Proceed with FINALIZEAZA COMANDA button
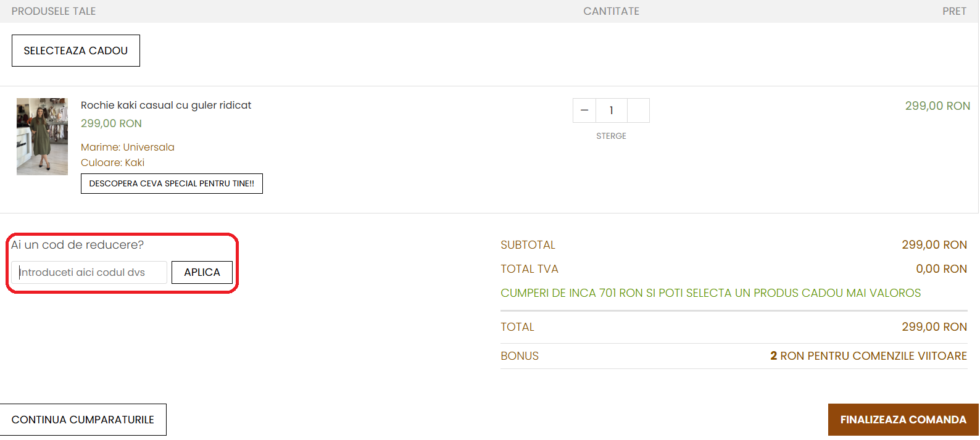Screen dimensions: 980x440 (x=903, y=420)
